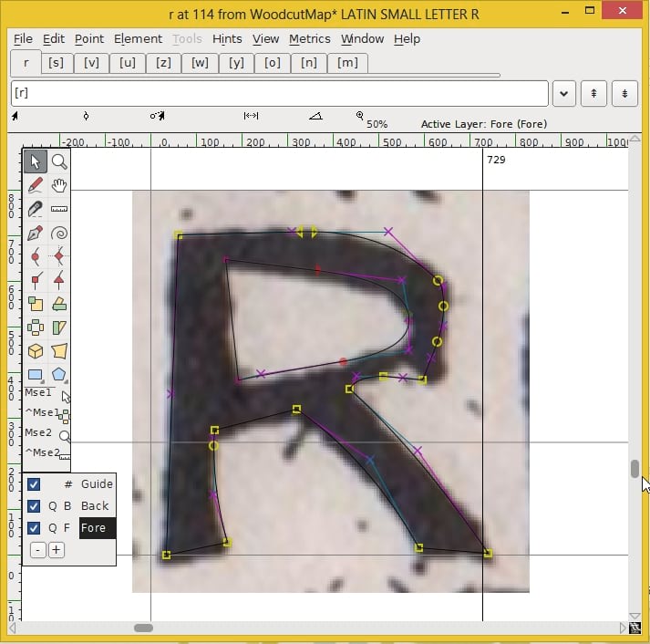
Task: Click the horizontal scrollbar right arrow
Action: [623, 628]
